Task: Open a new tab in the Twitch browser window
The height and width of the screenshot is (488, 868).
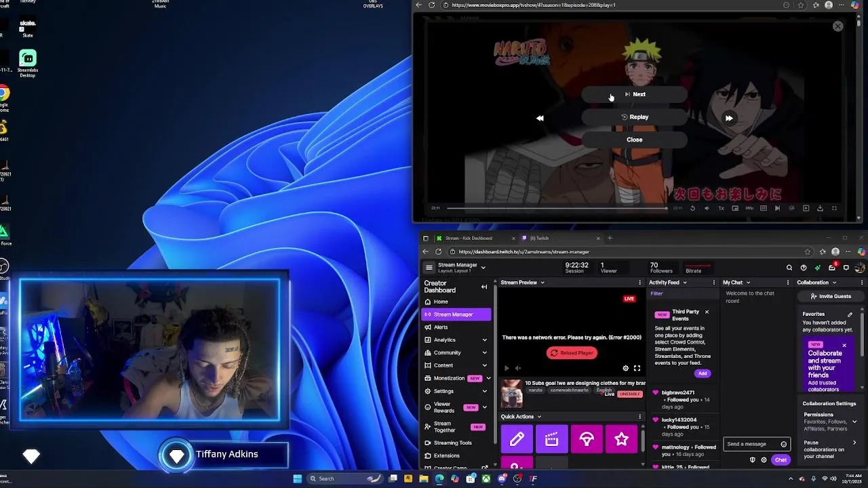Action: pyautogui.click(x=610, y=238)
